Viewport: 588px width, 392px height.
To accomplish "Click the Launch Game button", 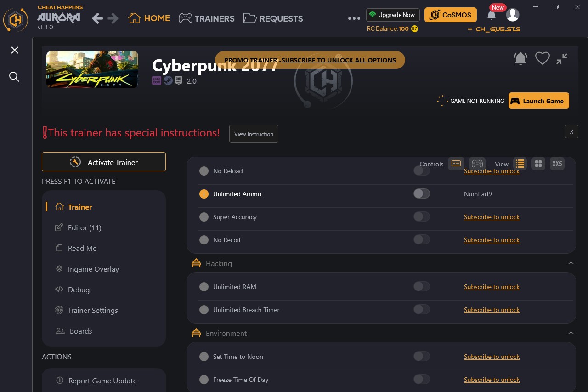I will click(539, 101).
